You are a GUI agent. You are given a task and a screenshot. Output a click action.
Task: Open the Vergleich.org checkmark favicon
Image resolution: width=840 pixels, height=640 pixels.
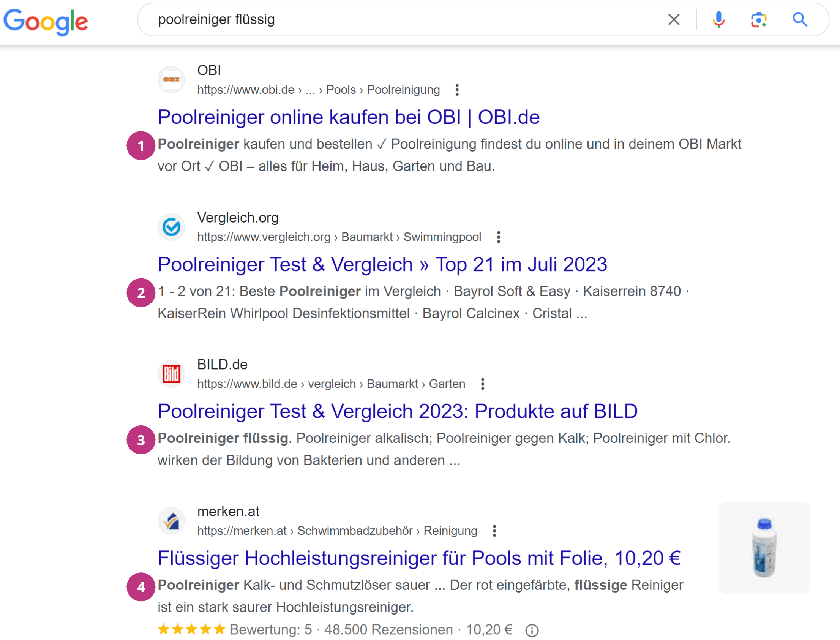171,227
